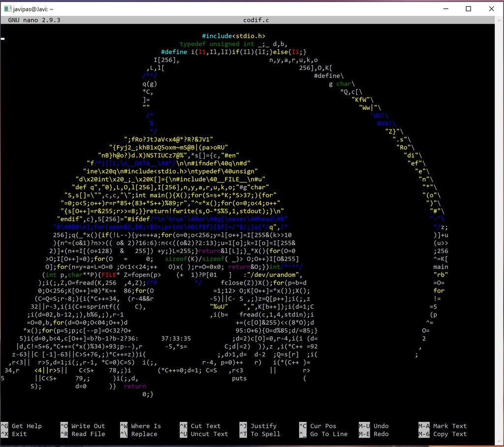This screenshot has width=504, height=447.
Task: Click the Where Is search shortcut
Action: [x=146, y=426]
